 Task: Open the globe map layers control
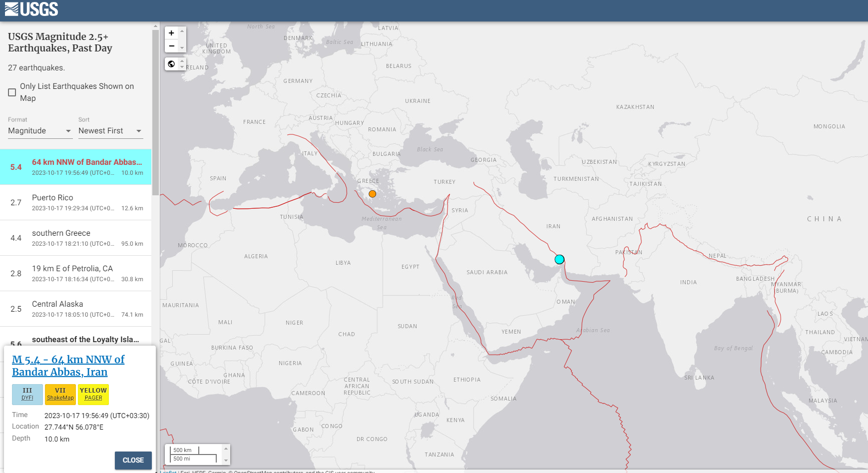coord(171,64)
